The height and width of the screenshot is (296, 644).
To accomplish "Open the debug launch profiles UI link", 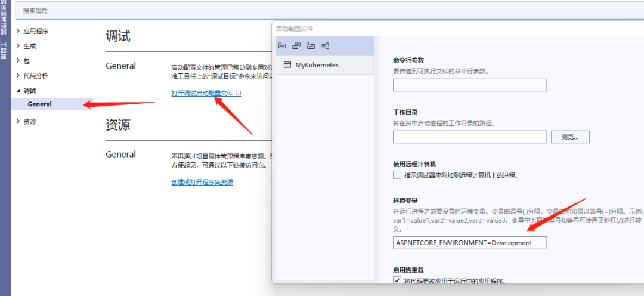I will (206, 94).
